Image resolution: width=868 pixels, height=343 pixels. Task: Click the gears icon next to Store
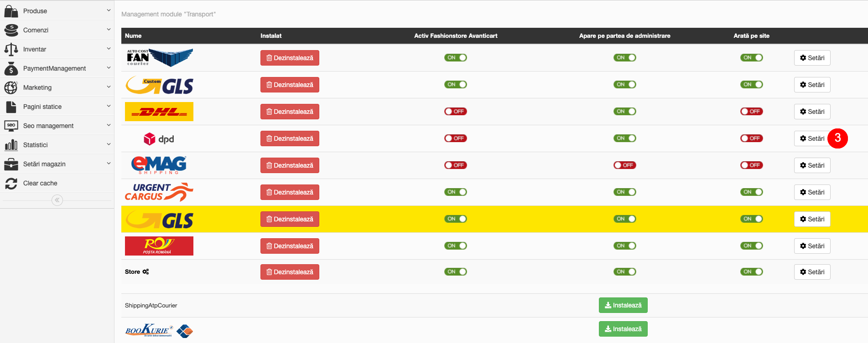(x=146, y=271)
